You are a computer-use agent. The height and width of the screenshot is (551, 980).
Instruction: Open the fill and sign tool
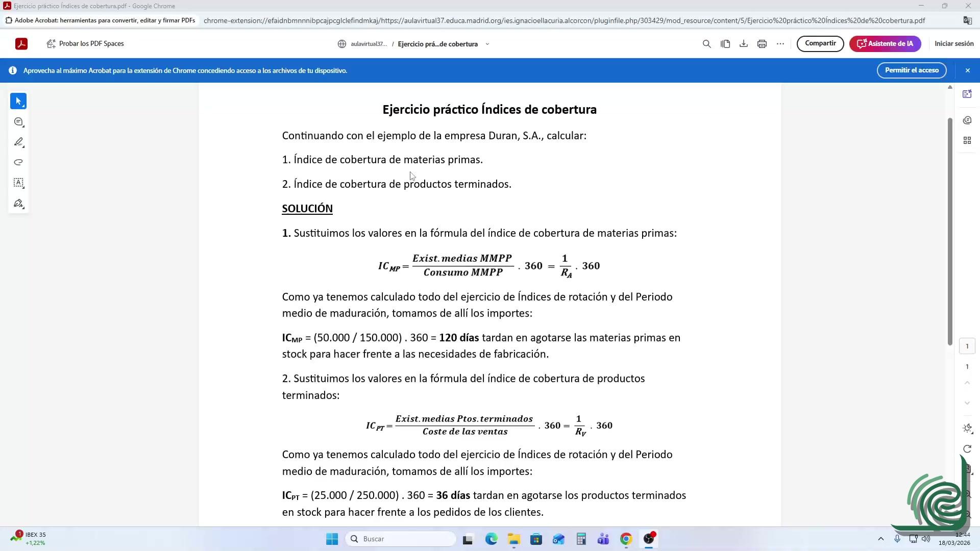[18, 204]
